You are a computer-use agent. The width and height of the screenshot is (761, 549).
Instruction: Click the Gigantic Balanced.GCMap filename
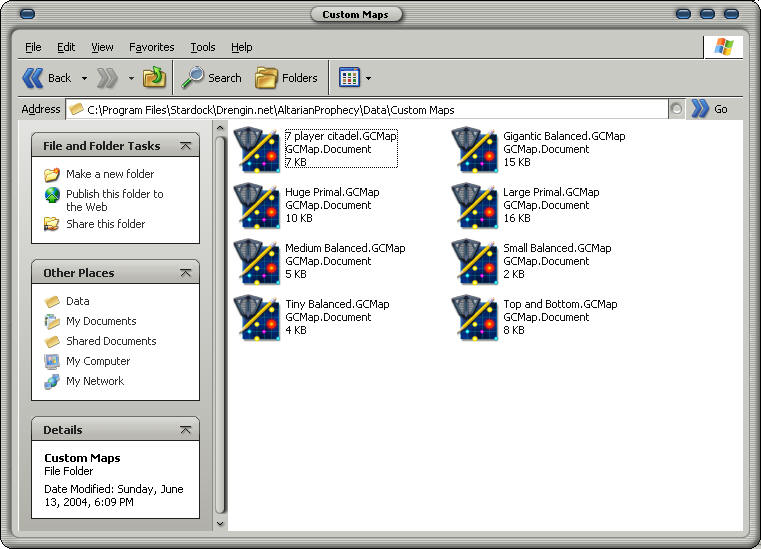564,136
